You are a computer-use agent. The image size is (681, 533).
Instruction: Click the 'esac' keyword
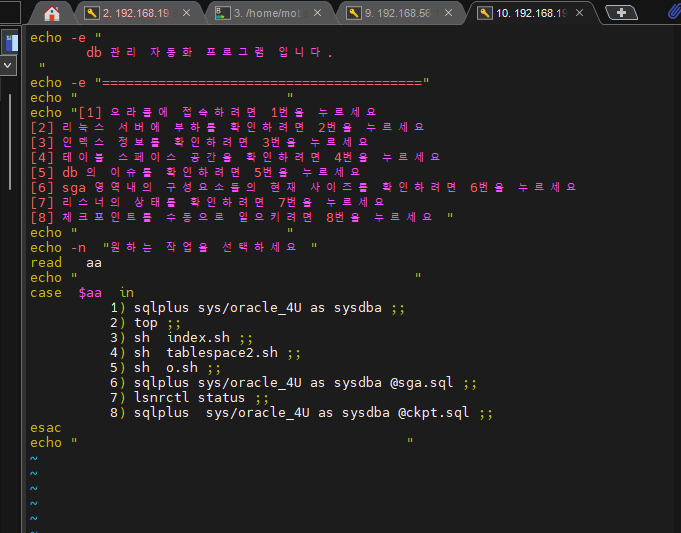tap(46, 428)
